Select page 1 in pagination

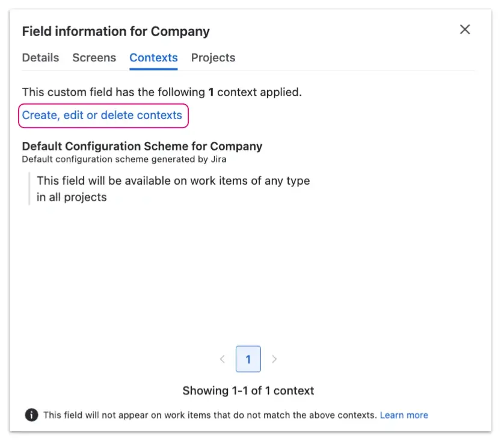[x=248, y=359]
